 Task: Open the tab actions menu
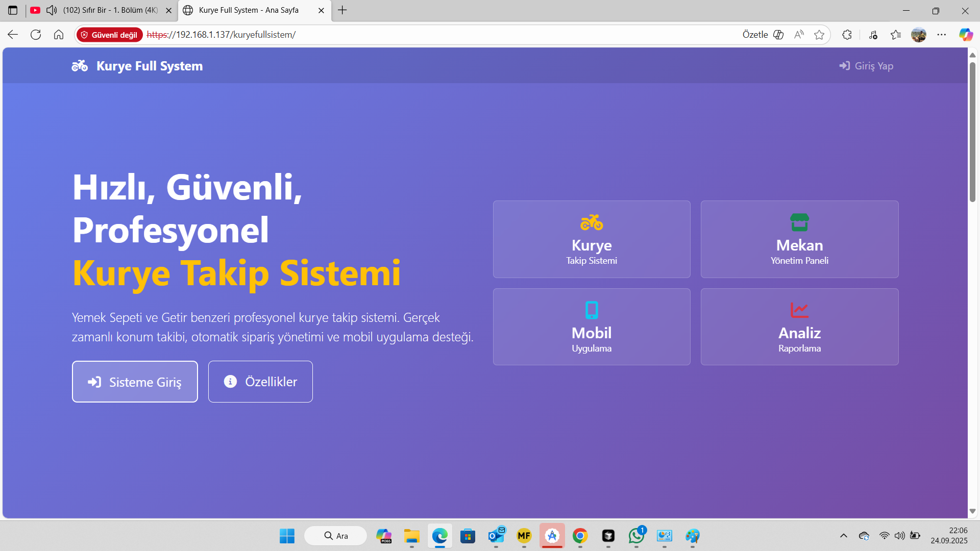(12, 10)
